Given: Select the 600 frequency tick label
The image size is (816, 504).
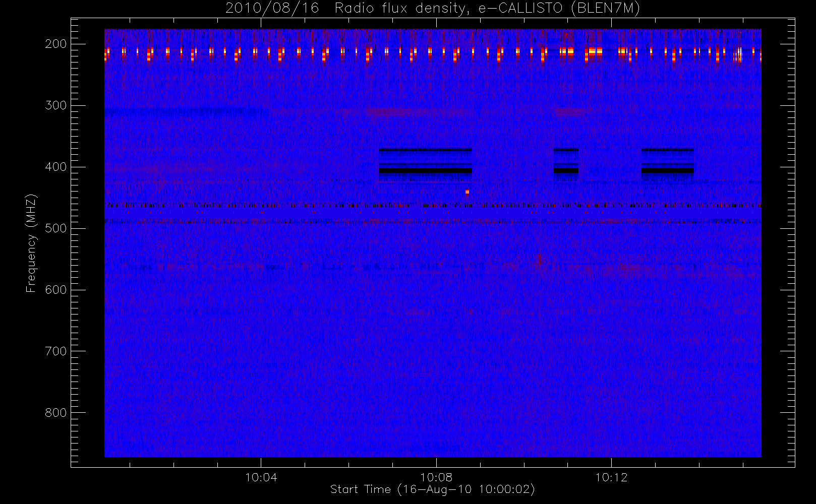Looking at the screenshot, I should [x=56, y=290].
